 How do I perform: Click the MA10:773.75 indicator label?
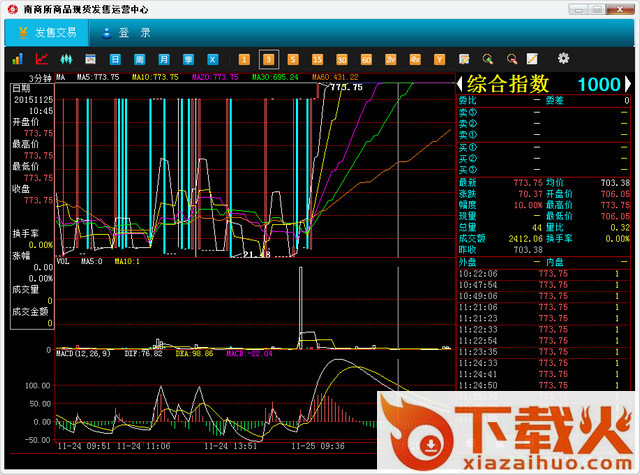(155, 77)
